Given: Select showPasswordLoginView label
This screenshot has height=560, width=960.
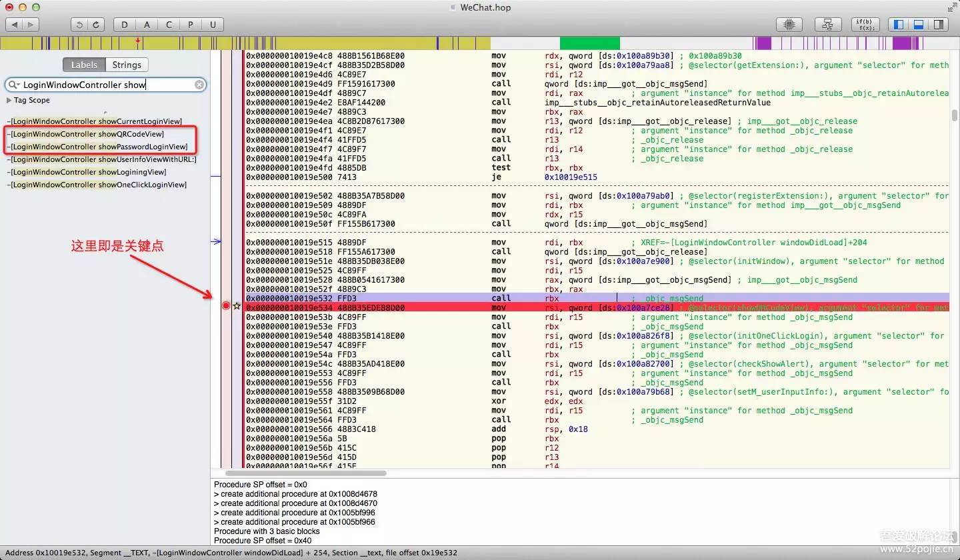Looking at the screenshot, I should point(97,147).
